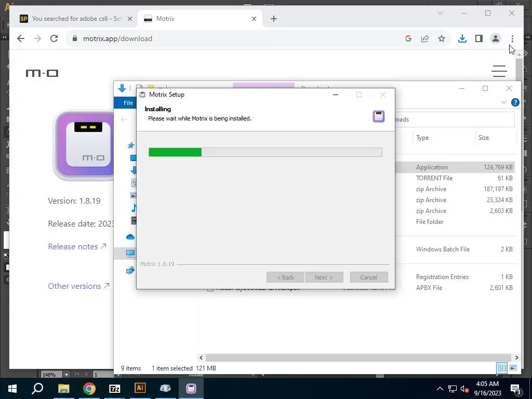Open 7-Zip from taskbar
The width and height of the screenshot is (532, 399).
[x=115, y=389]
